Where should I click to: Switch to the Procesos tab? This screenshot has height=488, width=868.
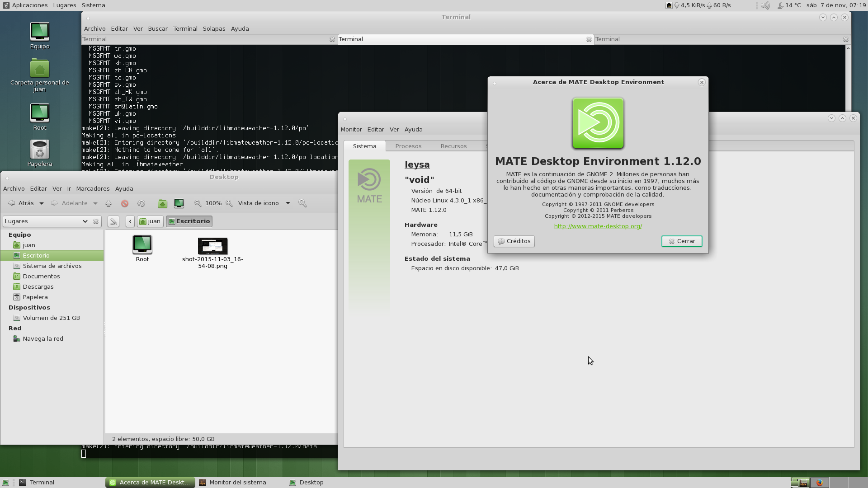[408, 146]
